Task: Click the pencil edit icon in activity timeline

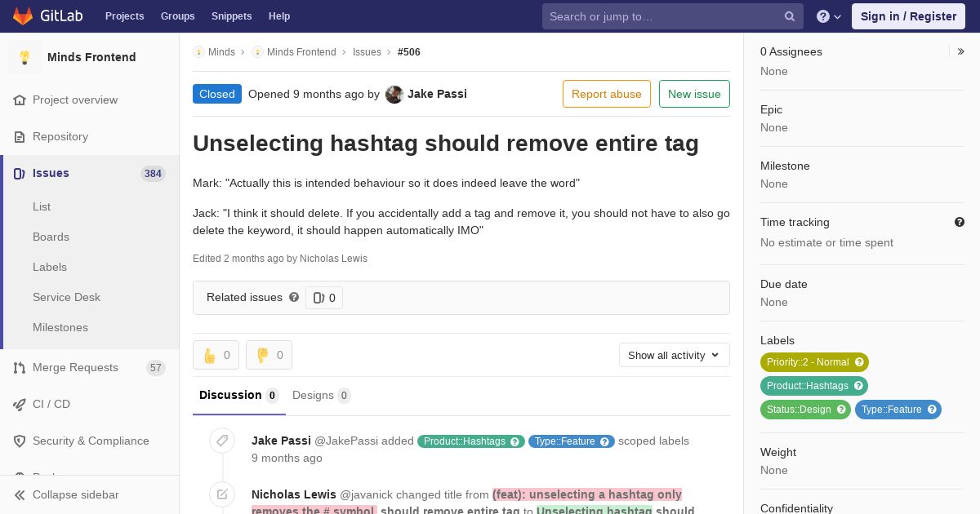Action: 222,494
